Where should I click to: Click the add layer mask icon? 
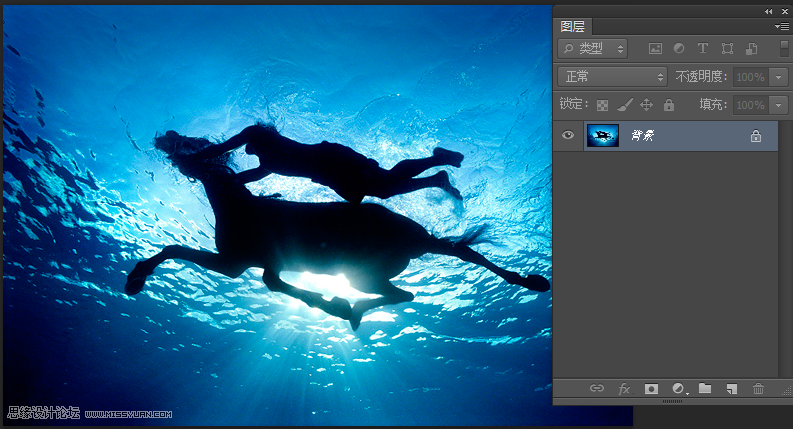(651, 389)
